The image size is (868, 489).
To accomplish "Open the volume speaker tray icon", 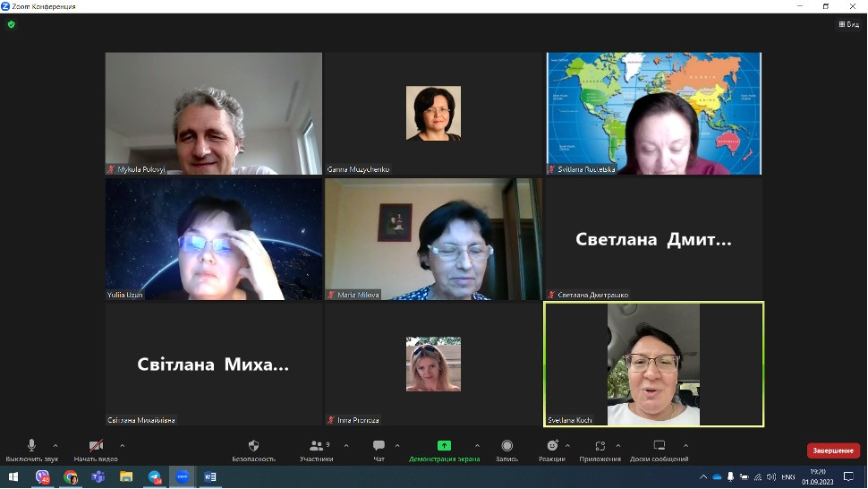I will coord(771,476).
